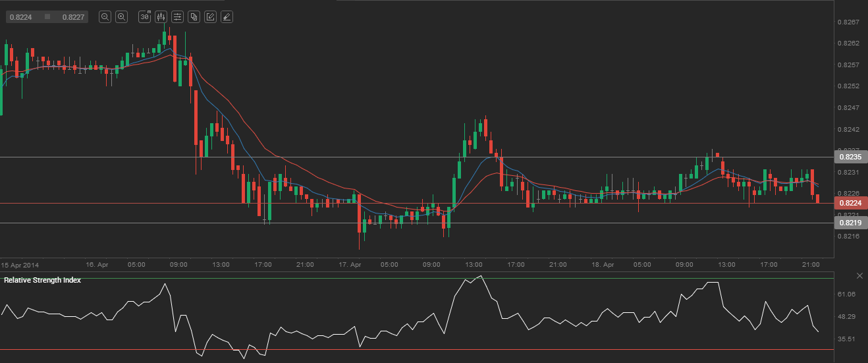The width and height of the screenshot is (868, 363).
Task: Click the Relative Strength Index title
Action: click(x=43, y=280)
